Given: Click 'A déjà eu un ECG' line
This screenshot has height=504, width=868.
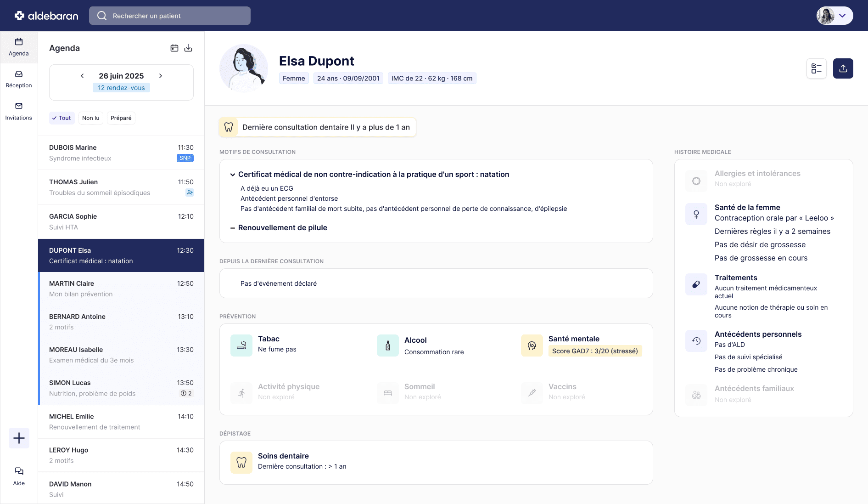Looking at the screenshot, I should point(267,188).
